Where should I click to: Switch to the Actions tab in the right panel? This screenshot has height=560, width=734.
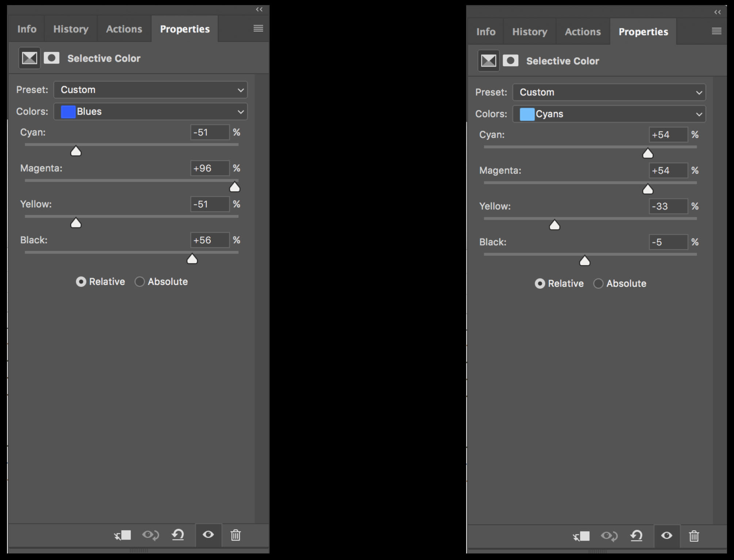(x=583, y=32)
